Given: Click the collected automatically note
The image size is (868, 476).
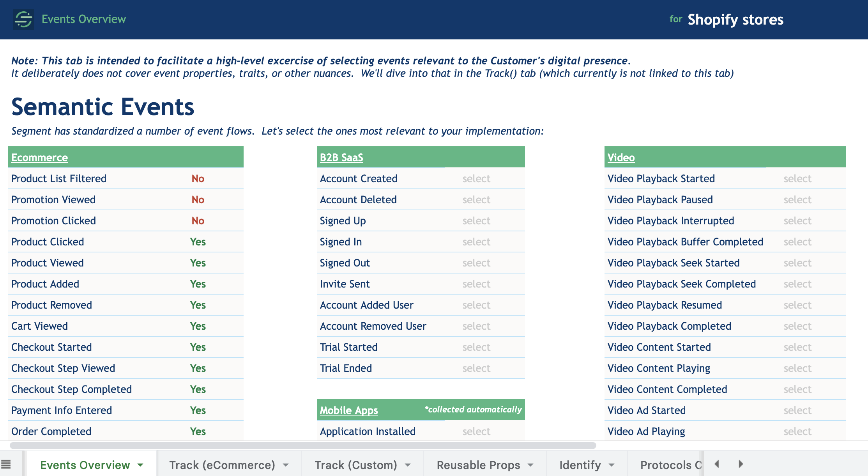Looking at the screenshot, I should click(473, 410).
